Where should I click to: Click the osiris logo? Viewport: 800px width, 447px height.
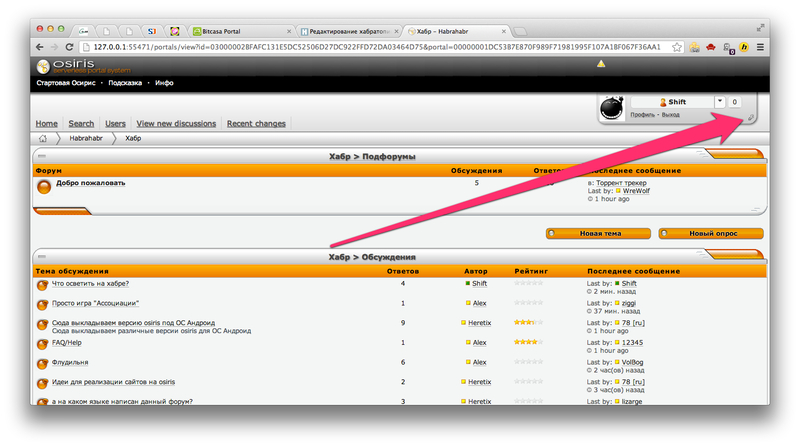(x=83, y=66)
